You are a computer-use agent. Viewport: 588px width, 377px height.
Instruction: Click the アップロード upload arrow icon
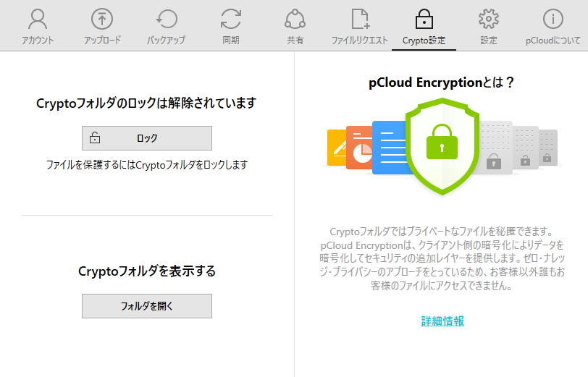click(x=102, y=19)
